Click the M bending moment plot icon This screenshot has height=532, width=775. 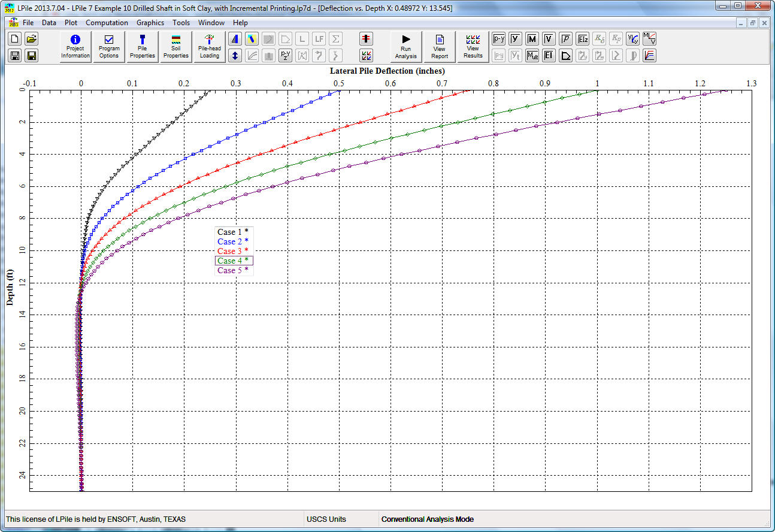532,39
